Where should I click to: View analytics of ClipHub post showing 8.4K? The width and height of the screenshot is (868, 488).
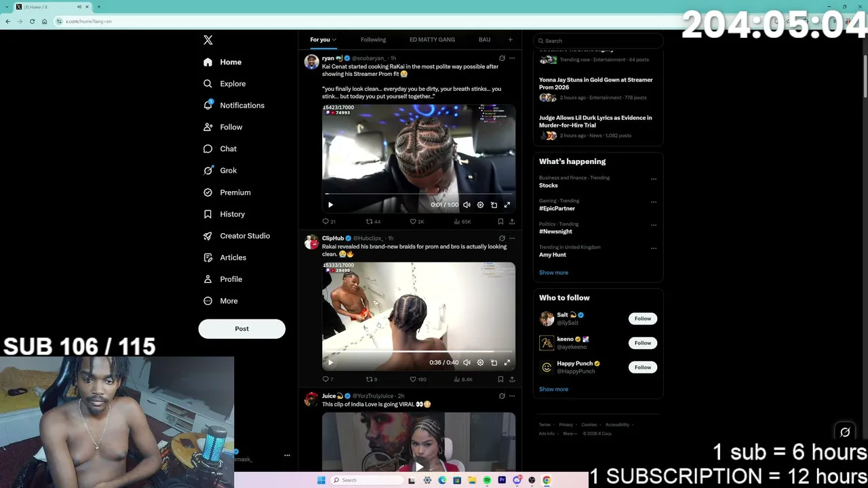[x=463, y=380]
